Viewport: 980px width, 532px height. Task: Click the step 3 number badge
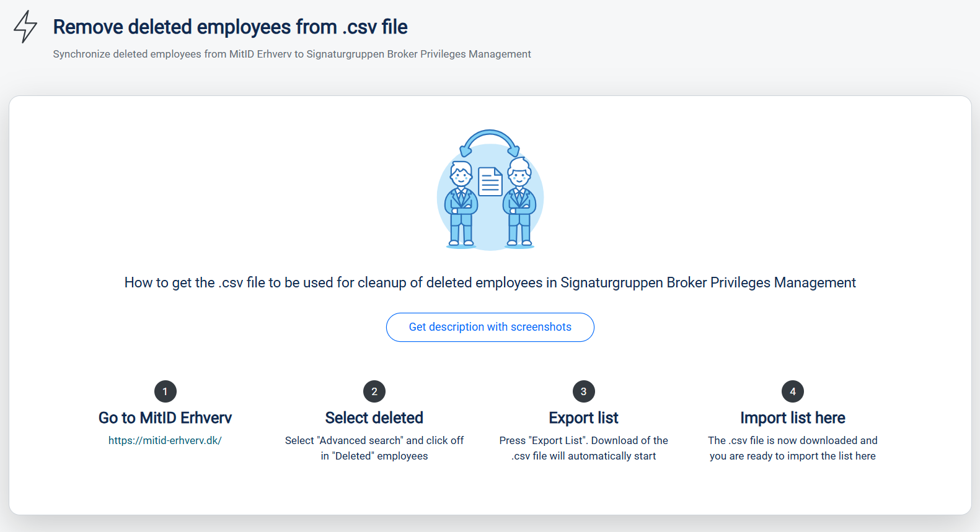(x=583, y=391)
